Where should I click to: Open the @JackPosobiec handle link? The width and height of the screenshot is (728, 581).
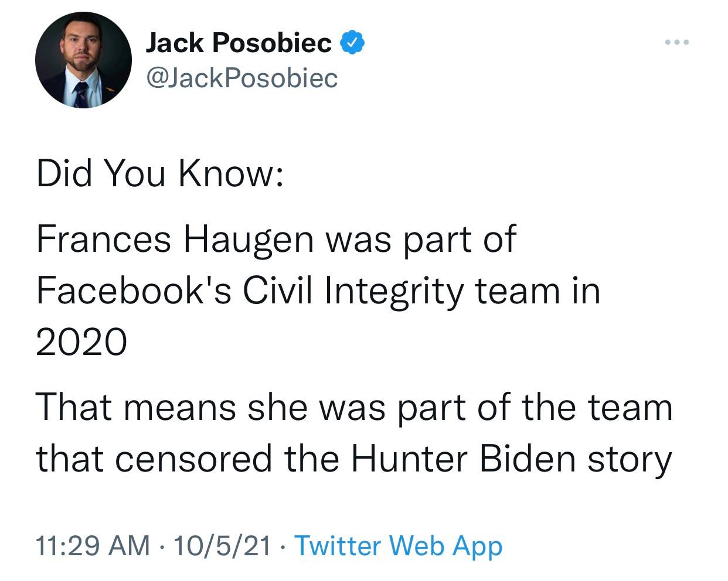click(x=241, y=77)
